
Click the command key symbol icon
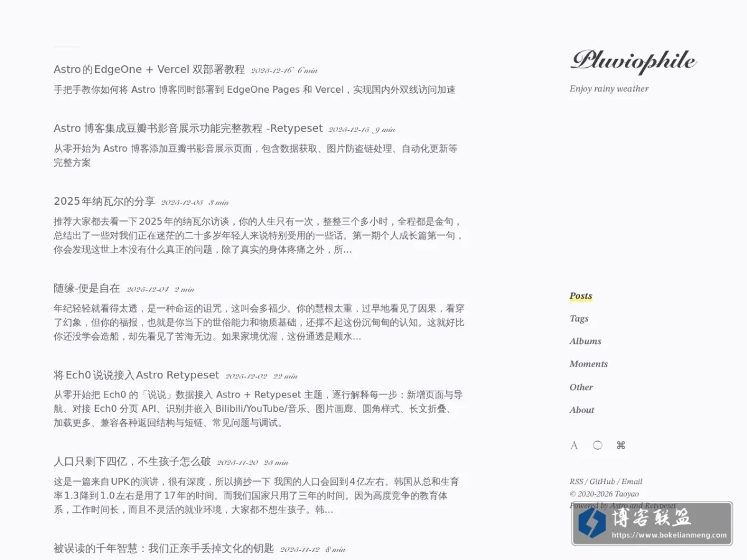coord(621,446)
